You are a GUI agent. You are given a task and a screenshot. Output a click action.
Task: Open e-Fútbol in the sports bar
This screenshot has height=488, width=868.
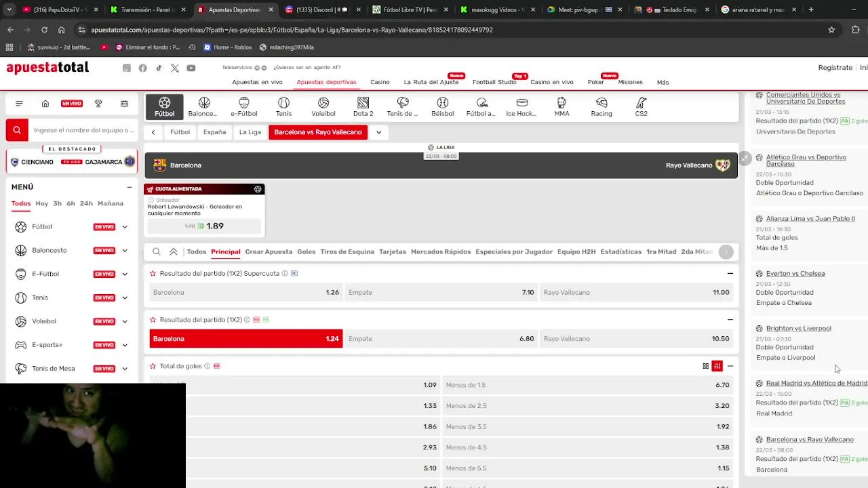click(x=243, y=107)
